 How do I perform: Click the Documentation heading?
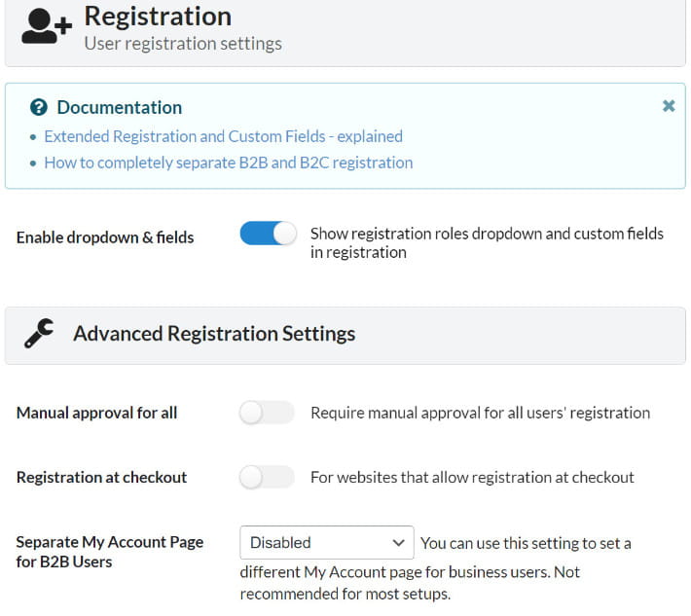coord(120,107)
